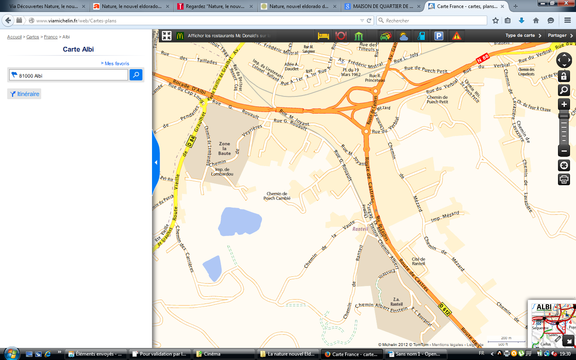The width and height of the screenshot is (576, 360).
Task: Open the Partager menu
Action: pyautogui.click(x=560, y=36)
